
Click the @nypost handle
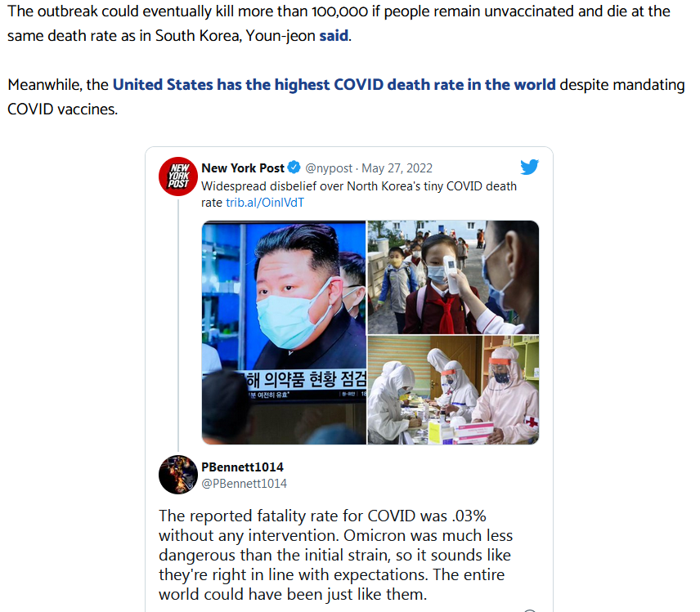(329, 168)
